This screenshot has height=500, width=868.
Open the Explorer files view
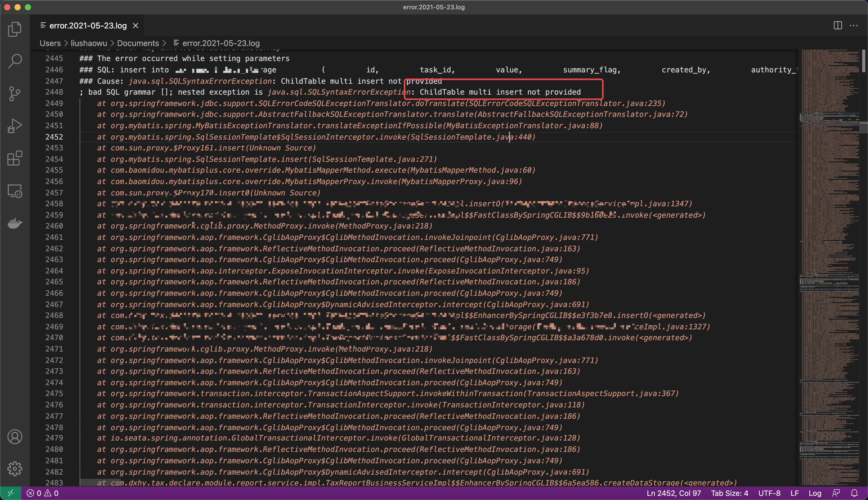15,29
